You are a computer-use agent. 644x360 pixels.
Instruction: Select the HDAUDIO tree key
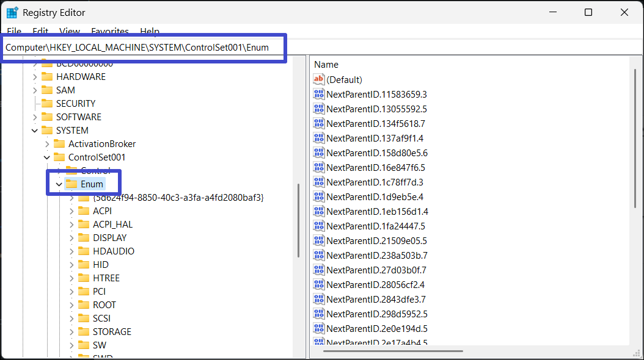point(113,251)
